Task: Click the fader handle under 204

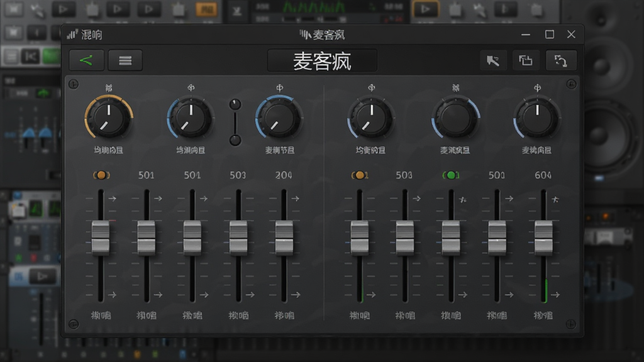Action: tap(284, 237)
